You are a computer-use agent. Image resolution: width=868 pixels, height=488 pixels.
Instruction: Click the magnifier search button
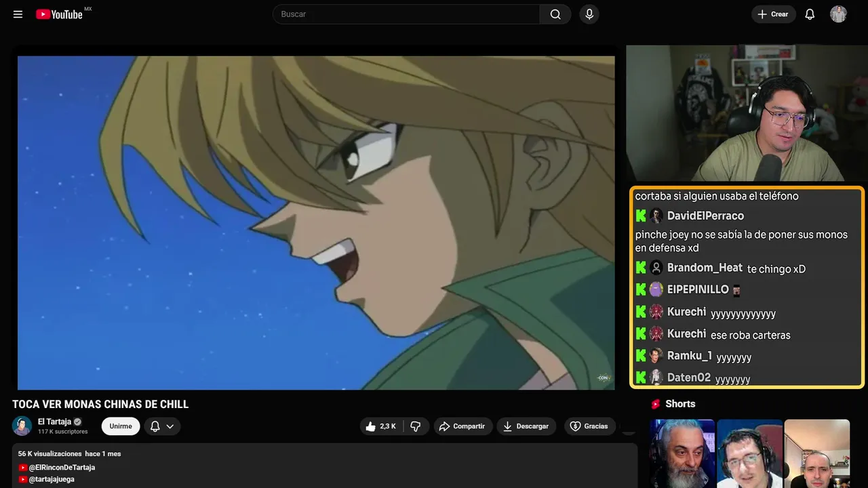tap(555, 14)
